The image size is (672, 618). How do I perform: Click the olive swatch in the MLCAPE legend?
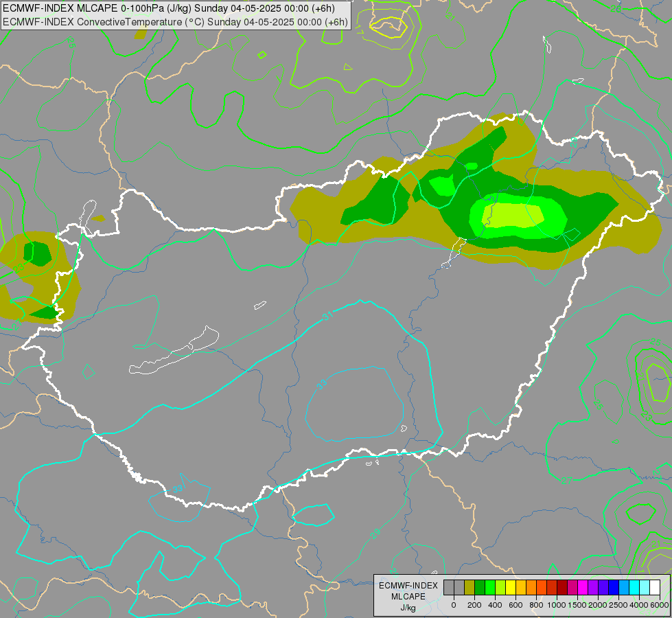[x=470, y=587]
